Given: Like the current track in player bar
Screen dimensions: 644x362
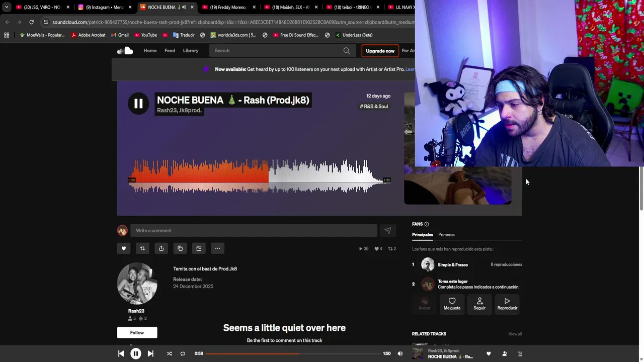Looking at the screenshot, I should point(489,353).
